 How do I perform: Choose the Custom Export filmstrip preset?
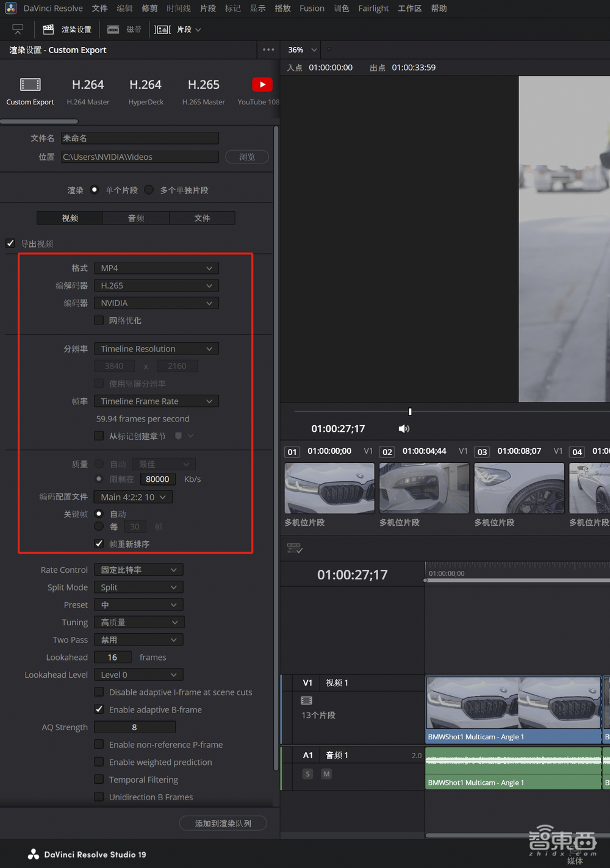[x=30, y=85]
